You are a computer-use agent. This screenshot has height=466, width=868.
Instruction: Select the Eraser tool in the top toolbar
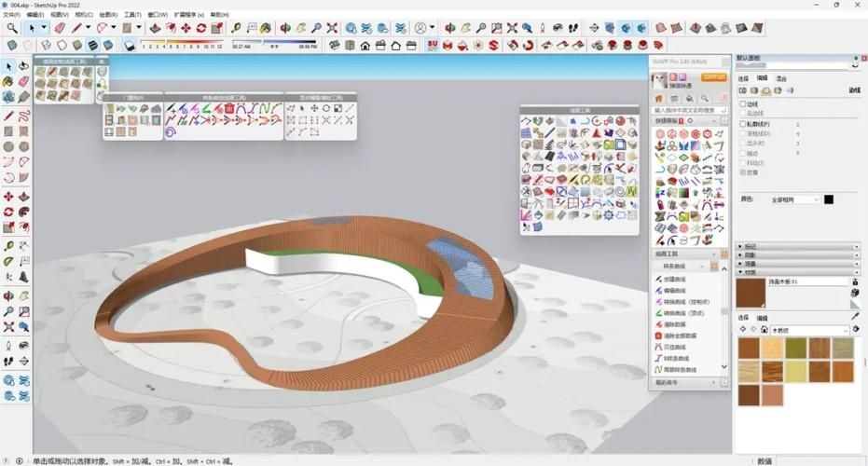coord(60,28)
